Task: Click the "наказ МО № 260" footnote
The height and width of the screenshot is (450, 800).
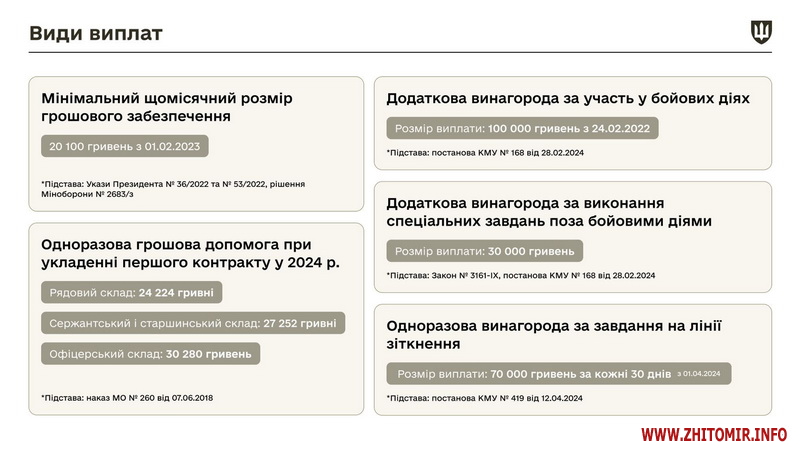Action: tap(127, 397)
